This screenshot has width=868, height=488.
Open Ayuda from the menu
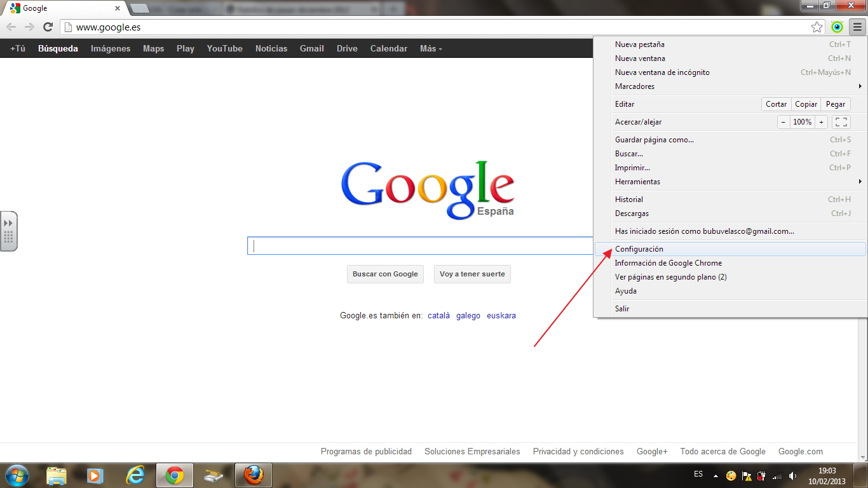pyautogui.click(x=730, y=291)
